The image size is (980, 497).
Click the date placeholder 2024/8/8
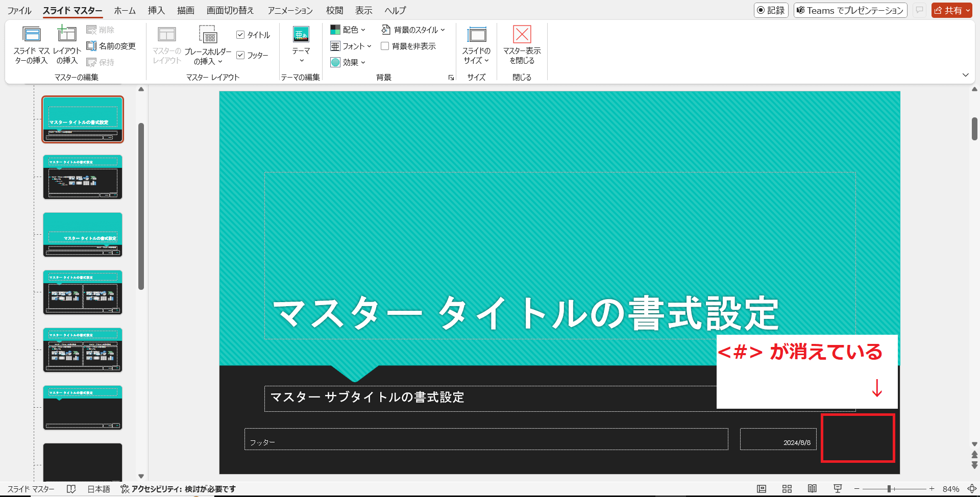pos(778,439)
